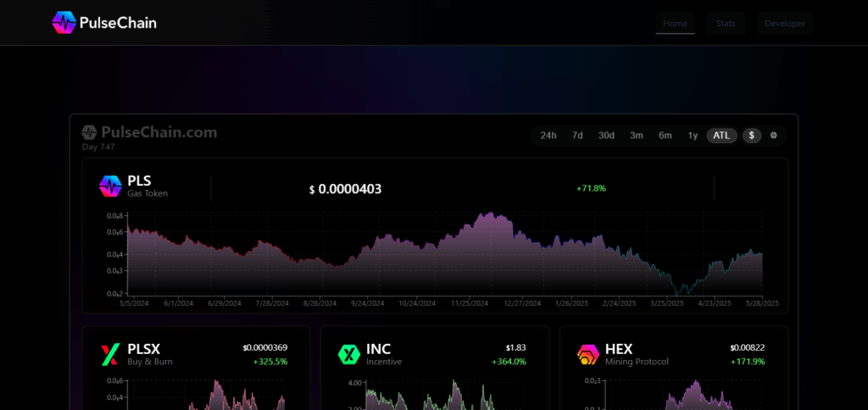
Task: Click the 5/28/2025 date on PLS chart axis
Action: [763, 304]
